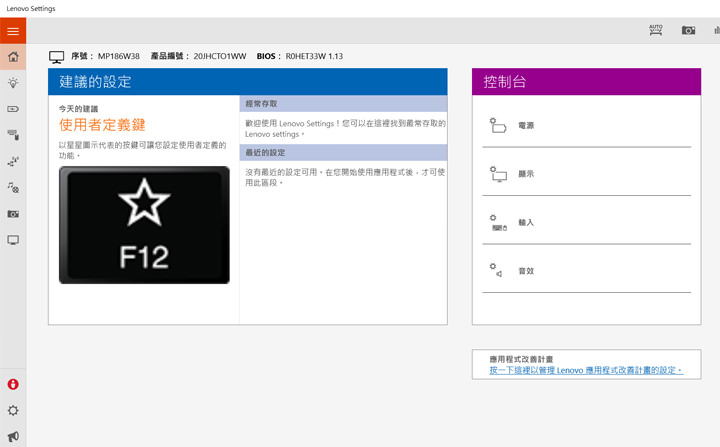The image size is (720, 447).
Task: Click the red info alert icon
Action: pos(13,385)
